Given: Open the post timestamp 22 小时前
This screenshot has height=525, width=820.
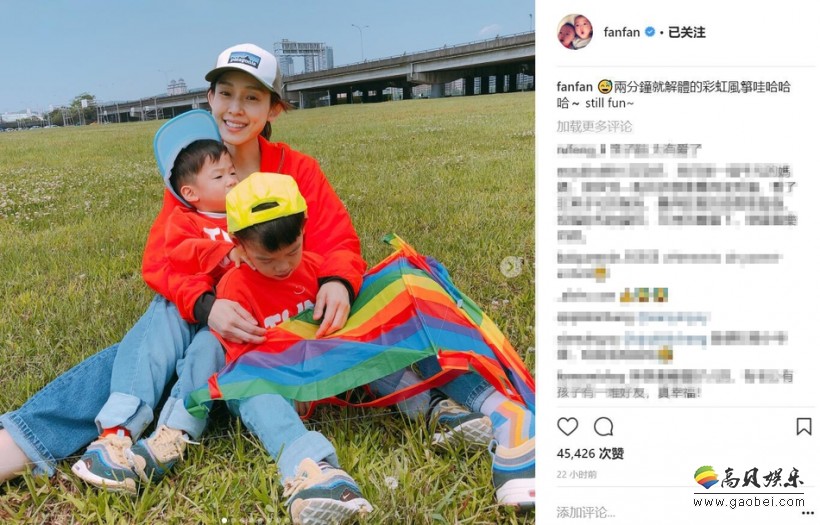Looking at the screenshot, I should click(x=576, y=475).
